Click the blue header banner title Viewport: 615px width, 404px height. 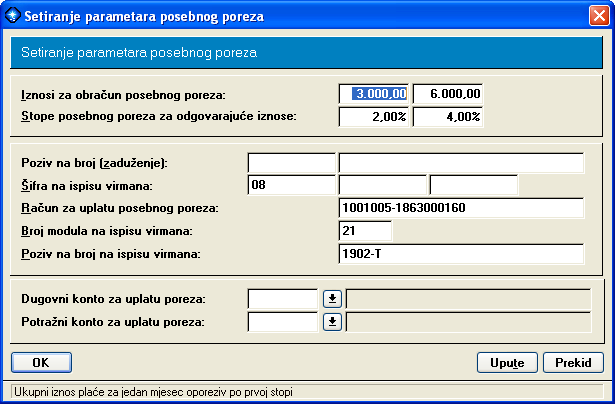[x=139, y=53]
